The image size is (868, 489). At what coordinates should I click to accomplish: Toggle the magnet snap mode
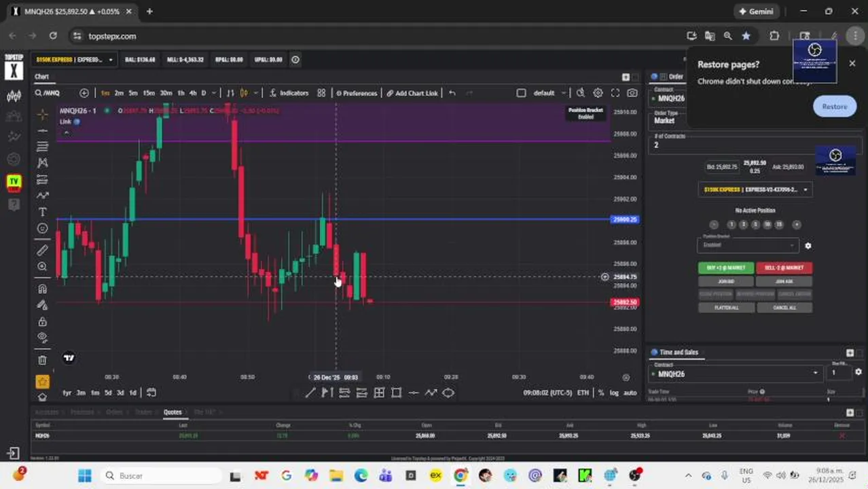point(42,289)
